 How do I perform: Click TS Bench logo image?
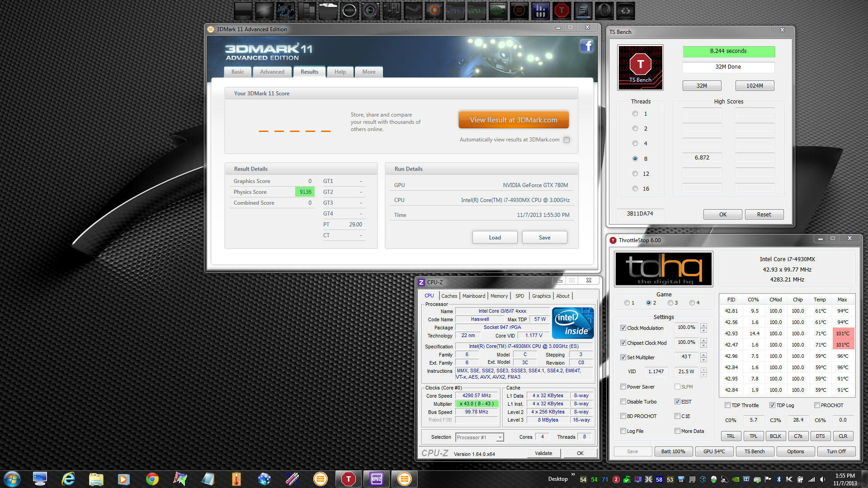(640, 67)
